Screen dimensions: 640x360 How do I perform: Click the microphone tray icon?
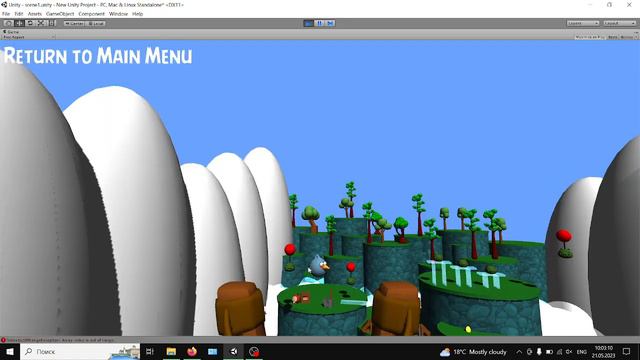(539, 351)
